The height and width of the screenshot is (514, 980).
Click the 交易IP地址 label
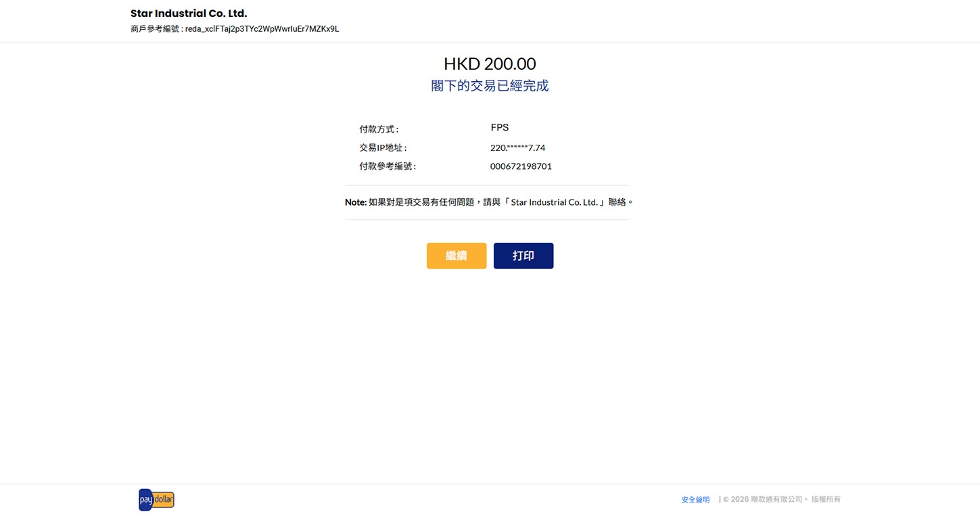tap(383, 147)
